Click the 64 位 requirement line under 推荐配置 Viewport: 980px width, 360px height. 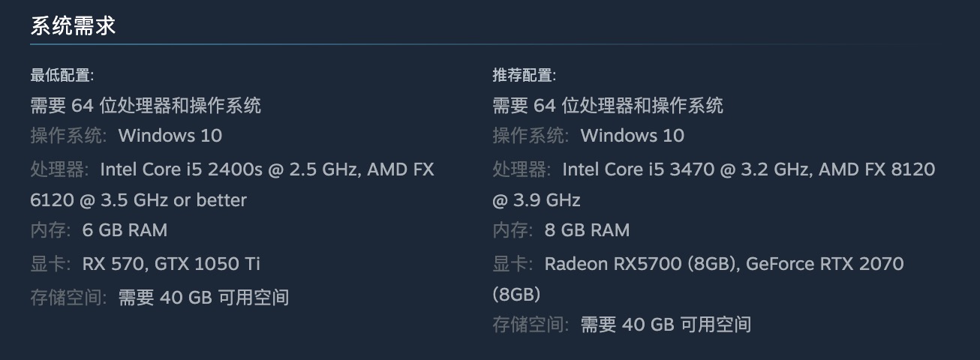(608, 106)
